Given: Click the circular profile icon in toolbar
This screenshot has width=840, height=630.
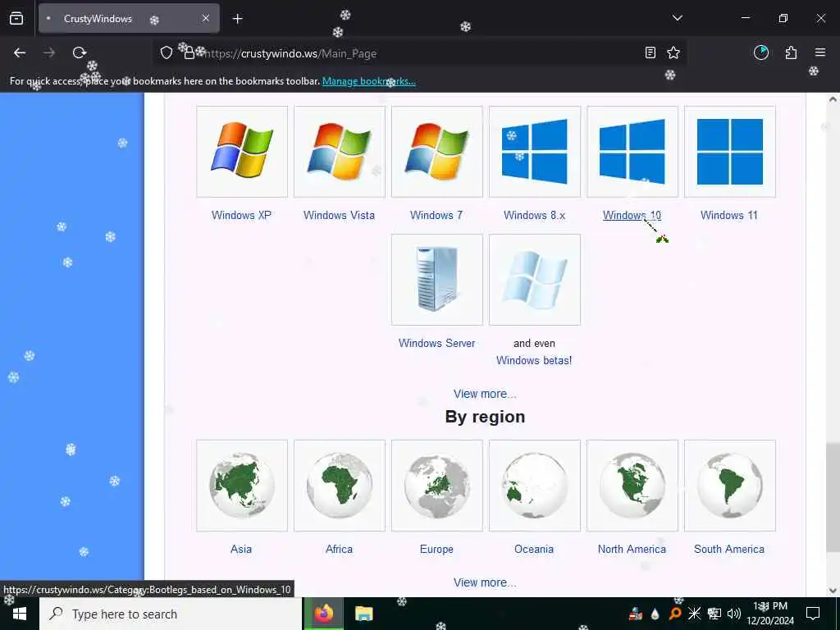Looking at the screenshot, I should (761, 52).
